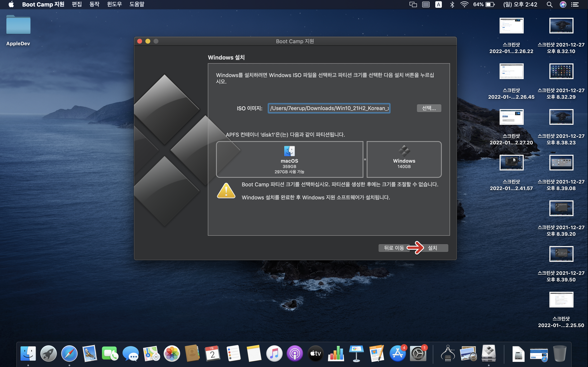Click the 뒤로 이동 back button
588x367 pixels.
coord(394,248)
